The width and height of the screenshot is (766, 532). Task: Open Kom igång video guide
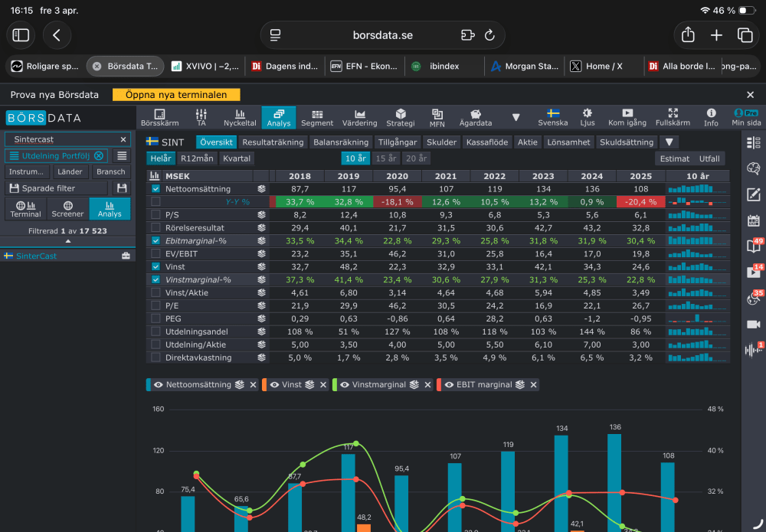click(x=627, y=118)
